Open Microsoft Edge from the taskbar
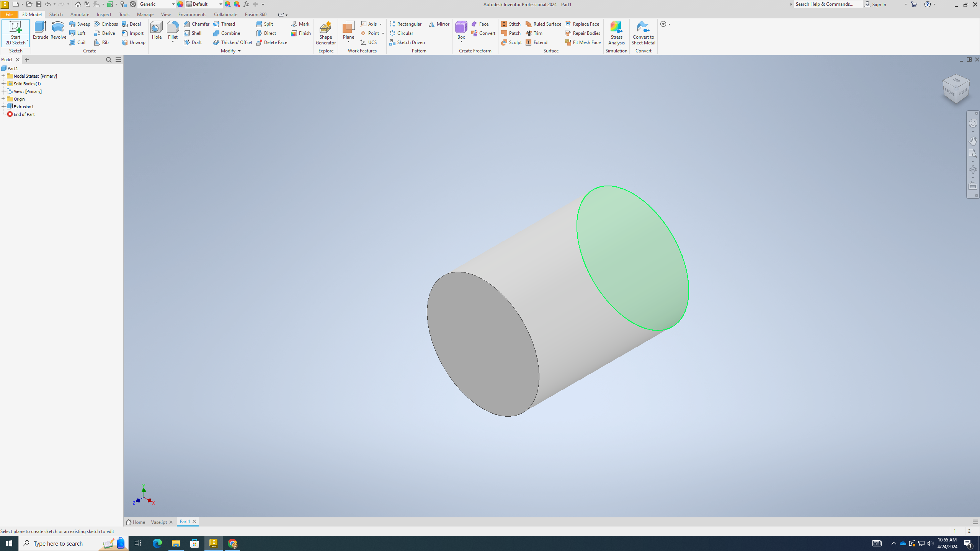Screen dimensions: 980x551 [157, 543]
